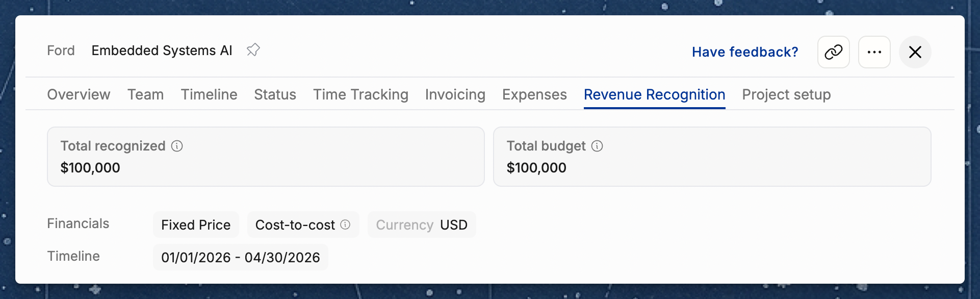Viewport: 980px width, 299px height.
Task: Pin the Embedded Systems AI project
Action: (x=253, y=50)
